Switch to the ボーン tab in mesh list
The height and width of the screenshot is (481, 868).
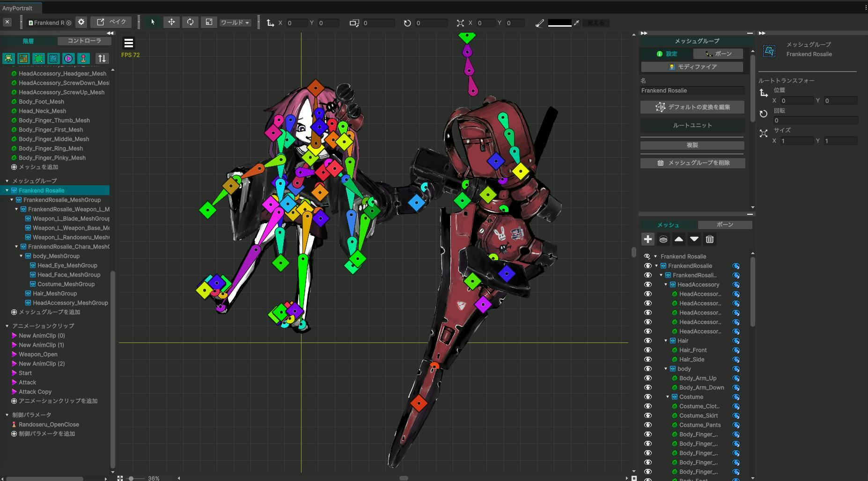[725, 225]
